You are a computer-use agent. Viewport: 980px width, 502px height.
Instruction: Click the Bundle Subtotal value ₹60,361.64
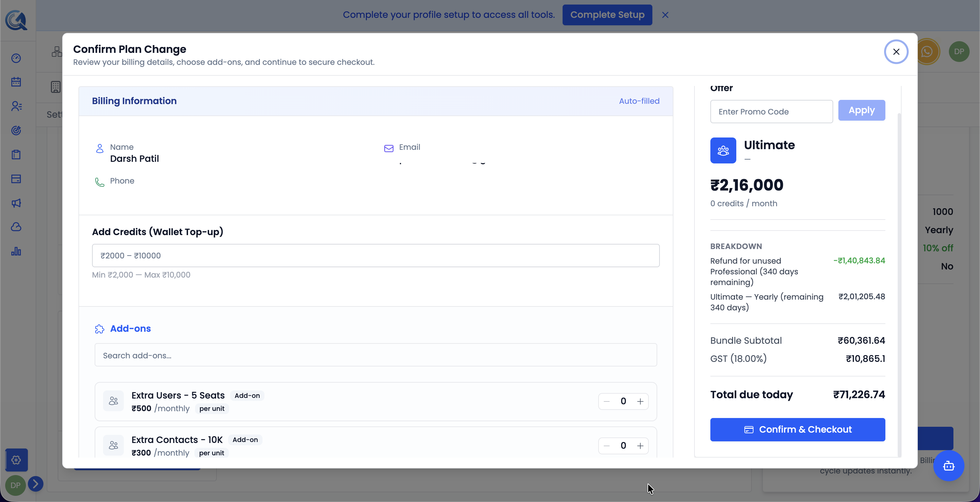(861, 341)
